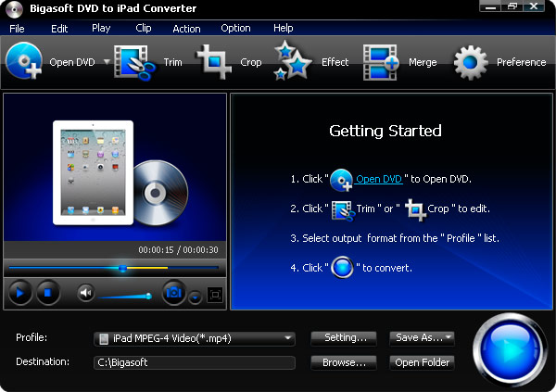
Task: Click the playback seek slider handle
Action: (122, 268)
